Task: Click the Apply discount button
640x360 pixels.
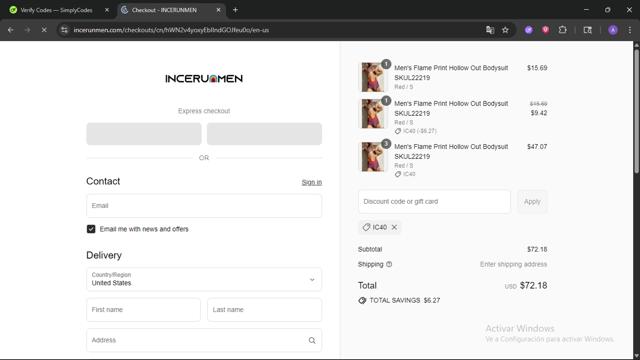Action: [x=532, y=202]
